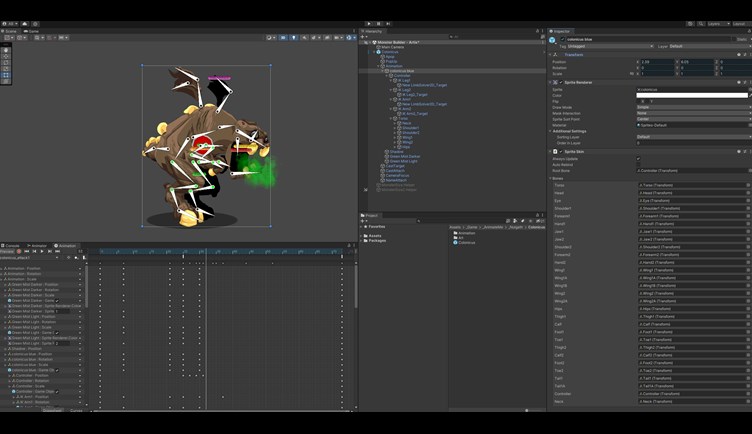
Task: Click the Step frame button in top toolbar
Action: click(x=388, y=23)
